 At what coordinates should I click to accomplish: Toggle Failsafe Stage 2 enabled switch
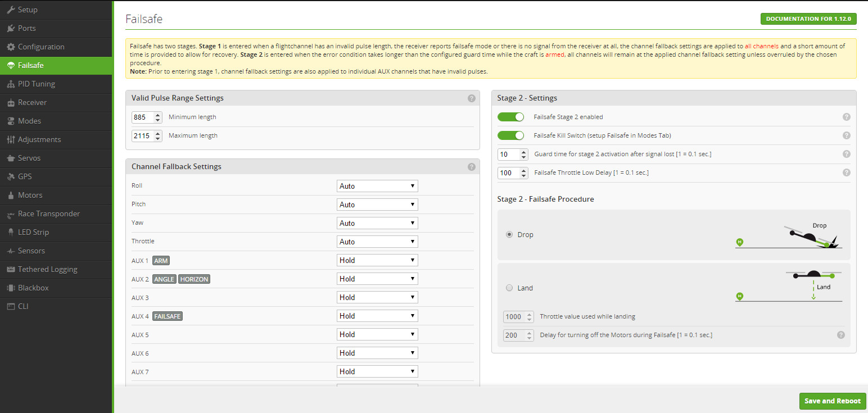[x=510, y=117]
